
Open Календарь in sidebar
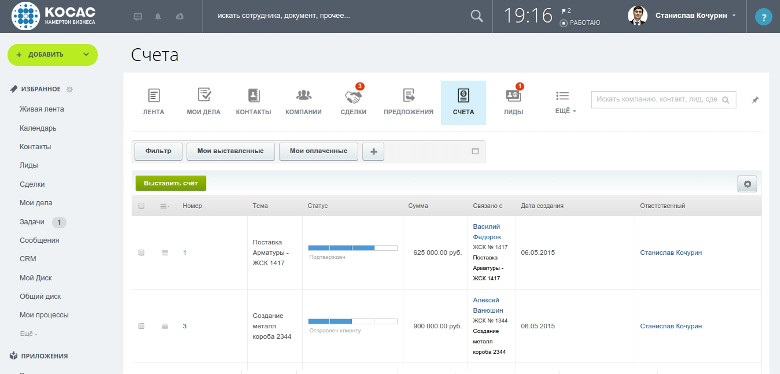[x=38, y=128]
